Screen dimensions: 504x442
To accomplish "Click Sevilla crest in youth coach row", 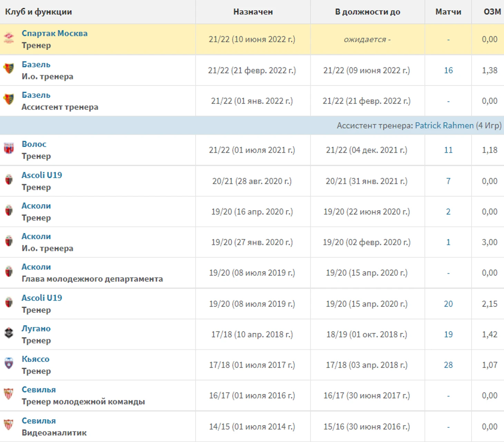I will [x=9, y=394].
